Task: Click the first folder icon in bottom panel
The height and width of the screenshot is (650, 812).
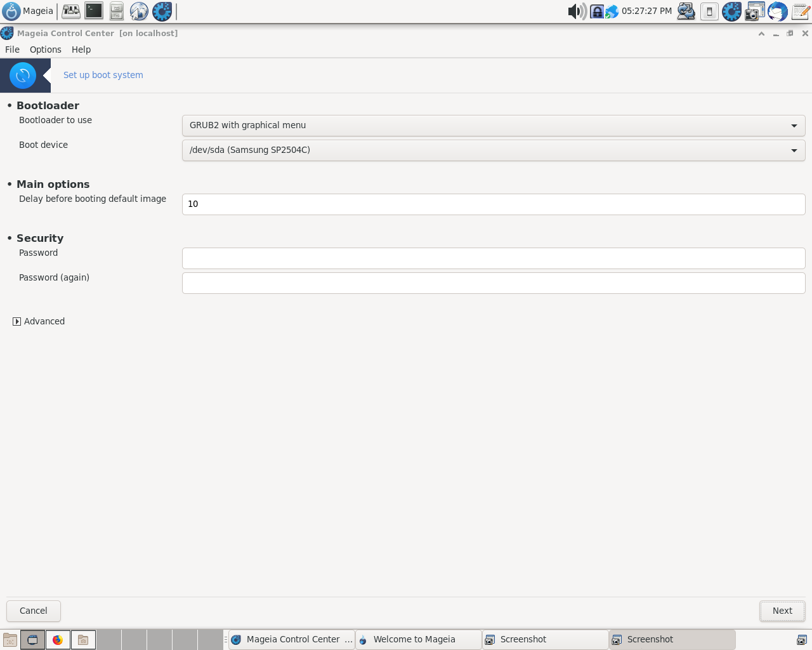Action: tap(10, 640)
